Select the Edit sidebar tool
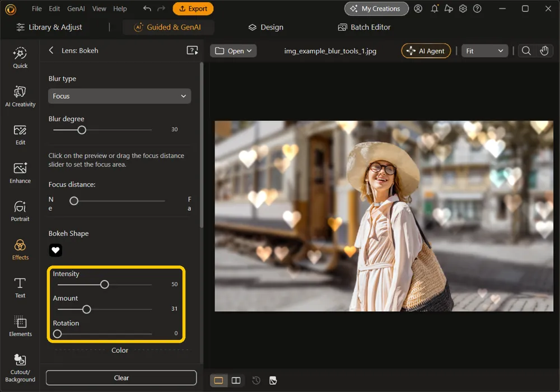560x392 pixels. [x=20, y=134]
